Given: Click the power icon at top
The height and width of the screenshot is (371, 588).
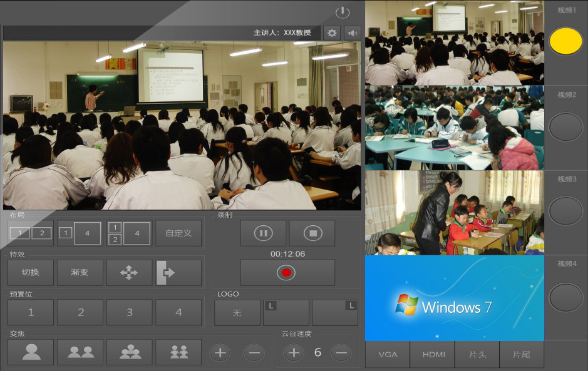Looking at the screenshot, I should click(x=342, y=13).
